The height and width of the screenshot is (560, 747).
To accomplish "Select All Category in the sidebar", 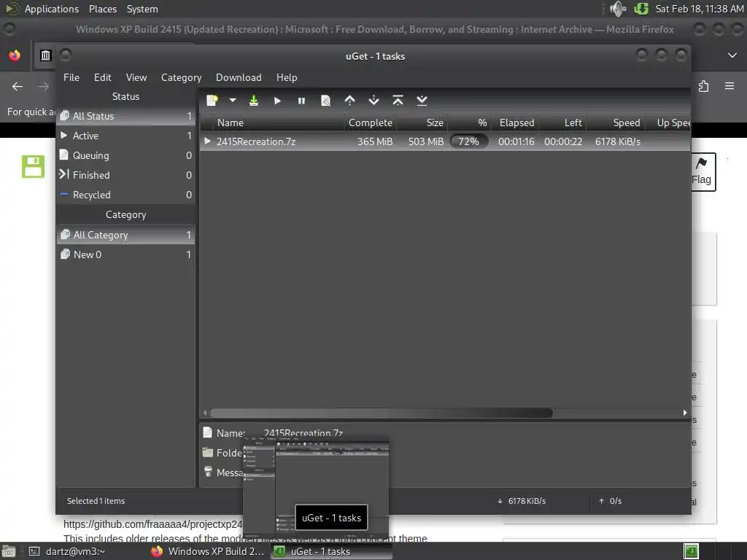I will [125, 235].
